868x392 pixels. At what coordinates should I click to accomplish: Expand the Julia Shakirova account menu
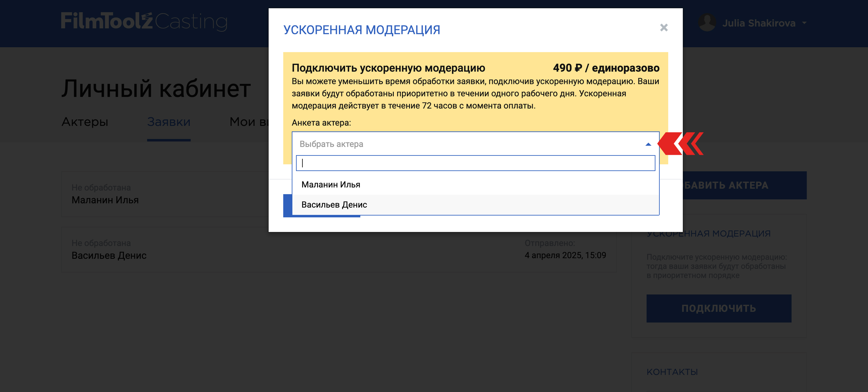pyautogui.click(x=804, y=23)
